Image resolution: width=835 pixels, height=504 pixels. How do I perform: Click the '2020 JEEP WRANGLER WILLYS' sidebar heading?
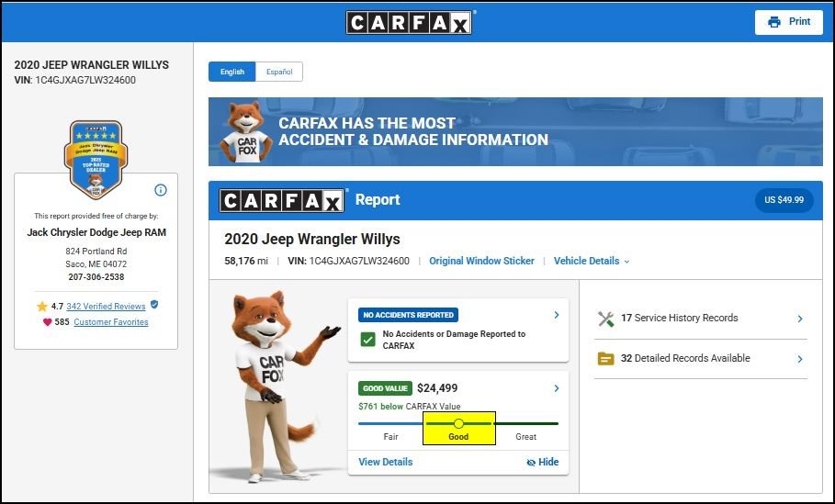[92, 65]
